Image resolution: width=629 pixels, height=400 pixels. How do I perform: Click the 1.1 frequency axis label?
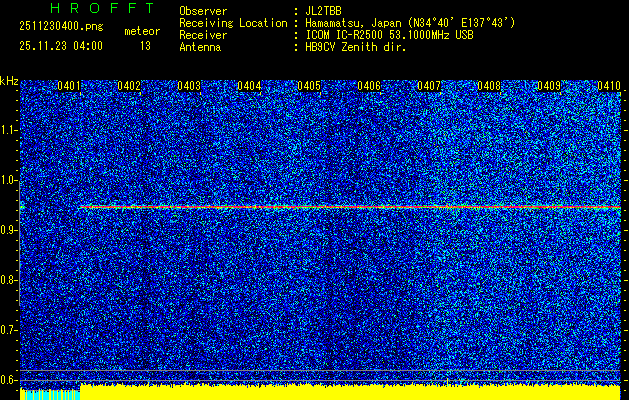coord(9,130)
